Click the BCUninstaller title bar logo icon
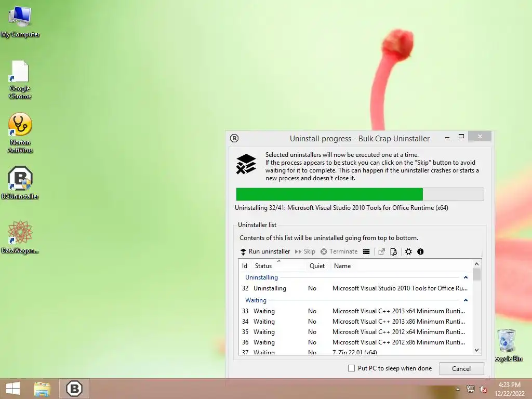 pos(234,138)
